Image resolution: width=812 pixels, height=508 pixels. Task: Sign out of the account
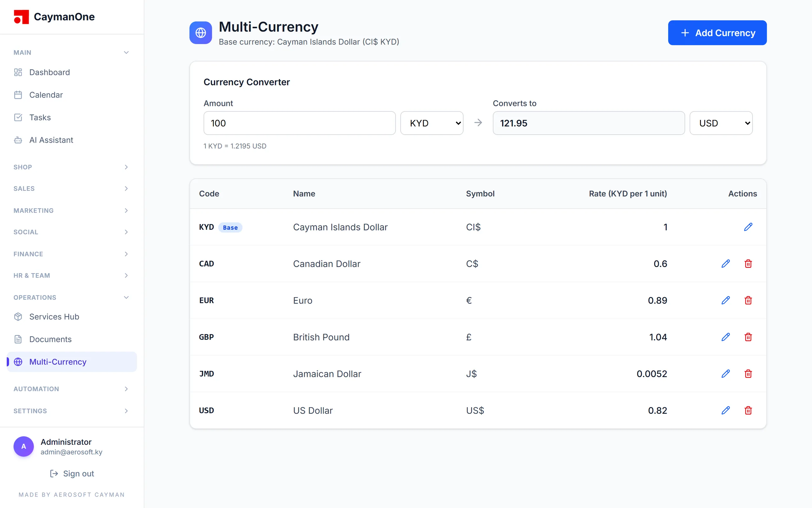(x=72, y=473)
